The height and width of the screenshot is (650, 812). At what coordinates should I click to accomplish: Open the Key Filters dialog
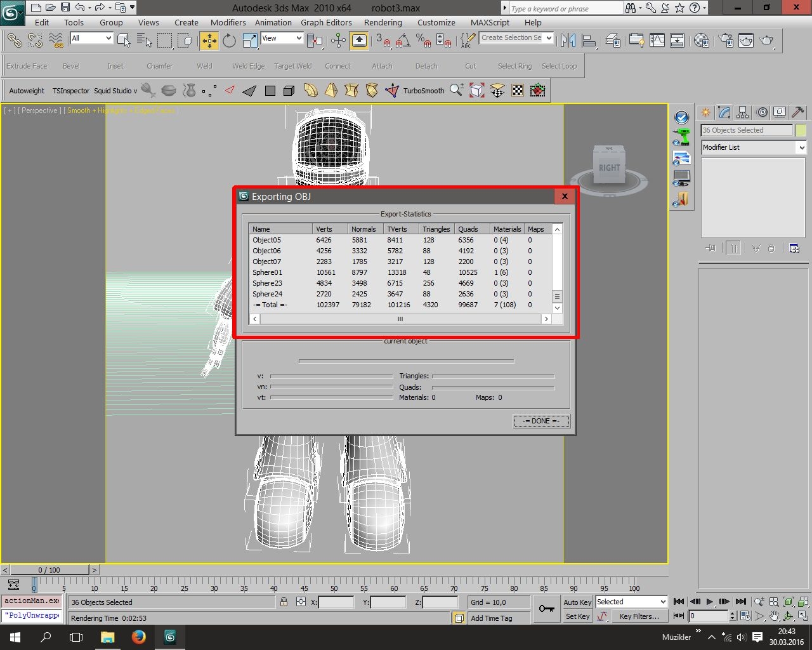pos(639,616)
